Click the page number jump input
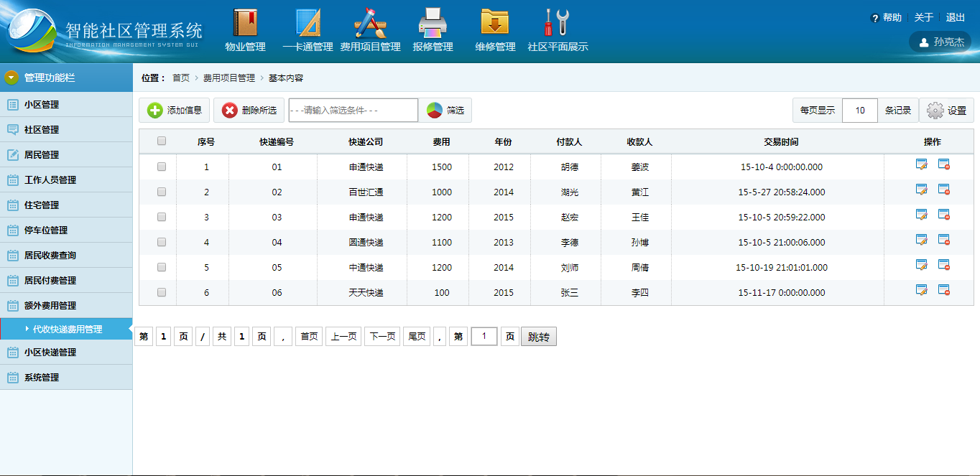This screenshot has width=980, height=476. (484, 337)
